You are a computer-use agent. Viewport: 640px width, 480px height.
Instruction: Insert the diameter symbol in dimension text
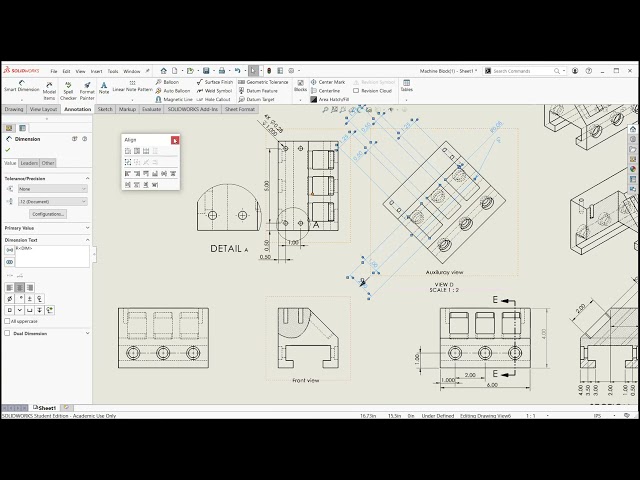click(10, 299)
